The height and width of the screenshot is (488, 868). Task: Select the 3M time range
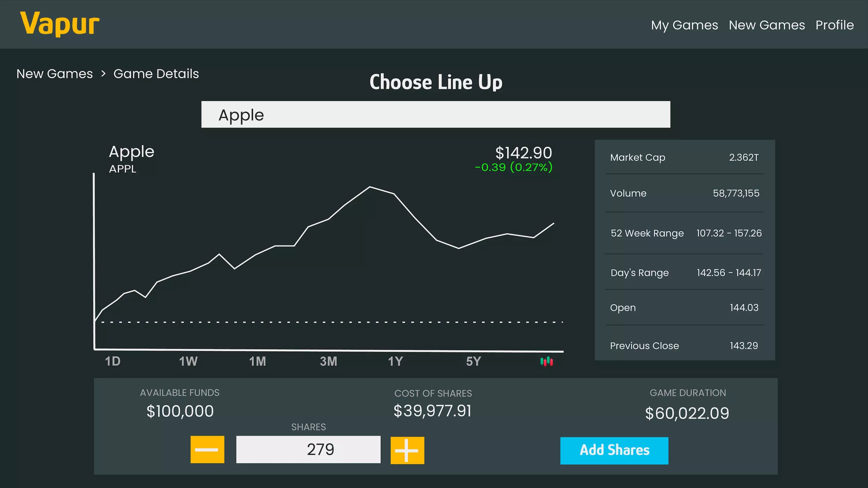[328, 361]
